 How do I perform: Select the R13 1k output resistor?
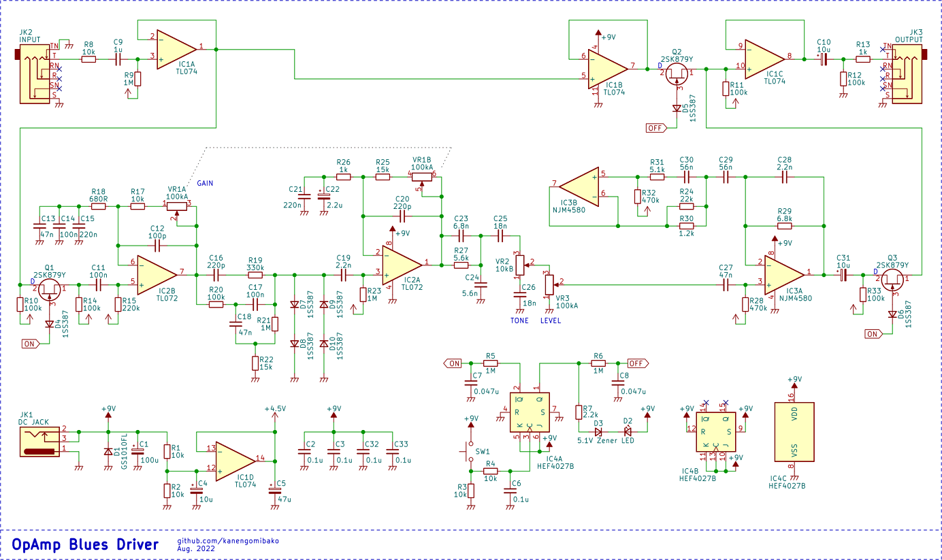863,59
